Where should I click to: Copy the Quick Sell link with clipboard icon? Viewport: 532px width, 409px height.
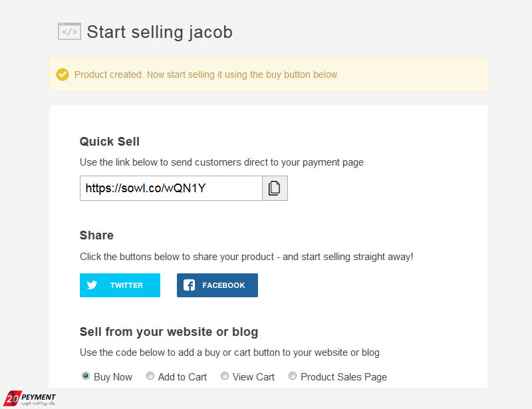[x=275, y=188]
